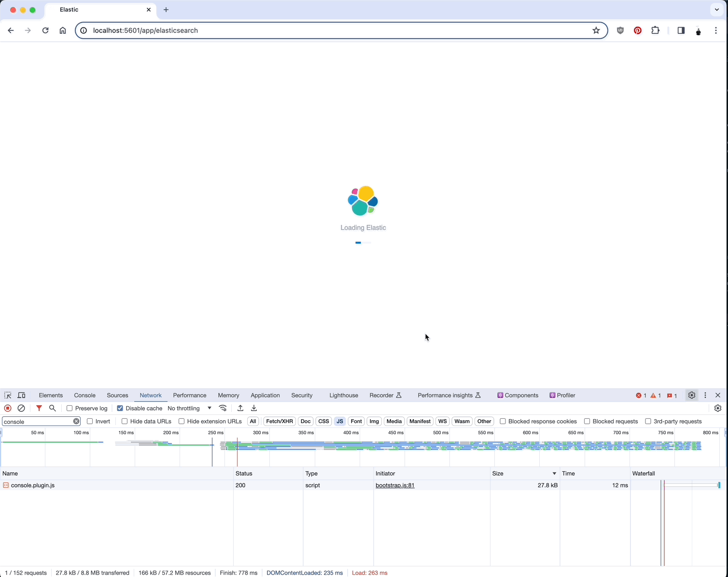Stop recording network log
The image size is (728, 577).
(x=8, y=408)
